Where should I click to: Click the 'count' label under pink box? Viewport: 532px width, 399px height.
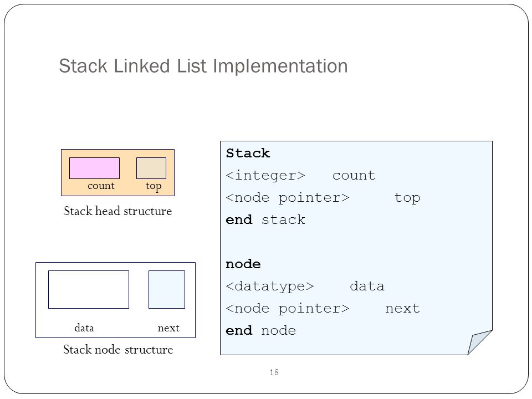pyautogui.click(x=101, y=186)
